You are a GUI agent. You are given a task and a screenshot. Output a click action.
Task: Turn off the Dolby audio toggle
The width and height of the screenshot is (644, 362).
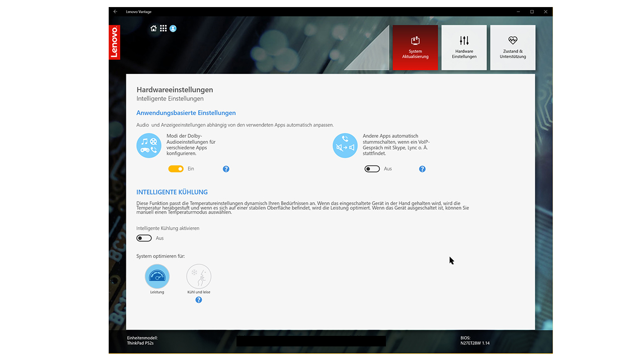[x=176, y=169]
